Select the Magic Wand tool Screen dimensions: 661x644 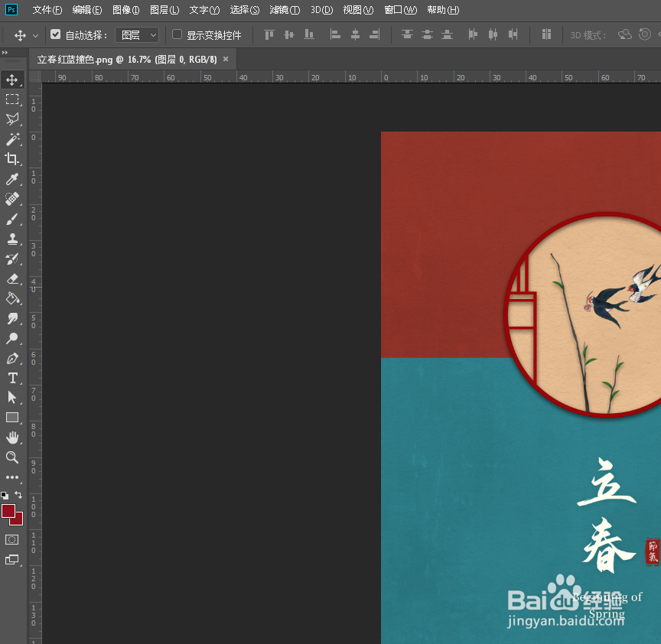(x=12, y=139)
